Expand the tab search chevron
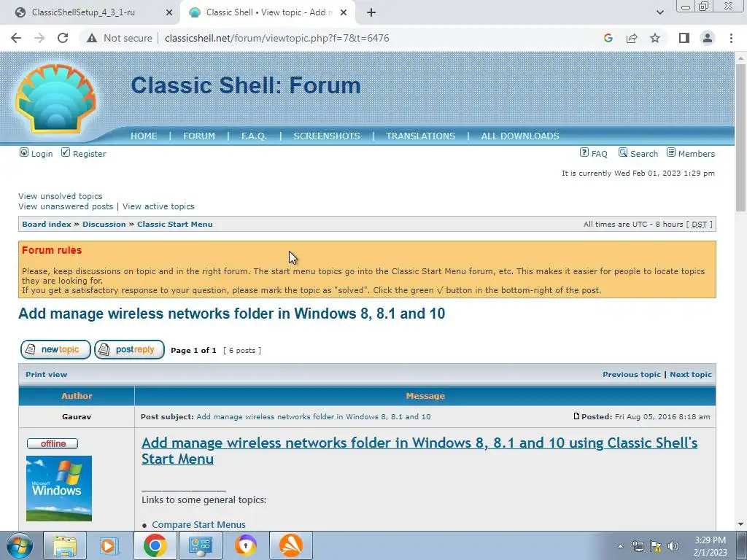 [x=659, y=12]
